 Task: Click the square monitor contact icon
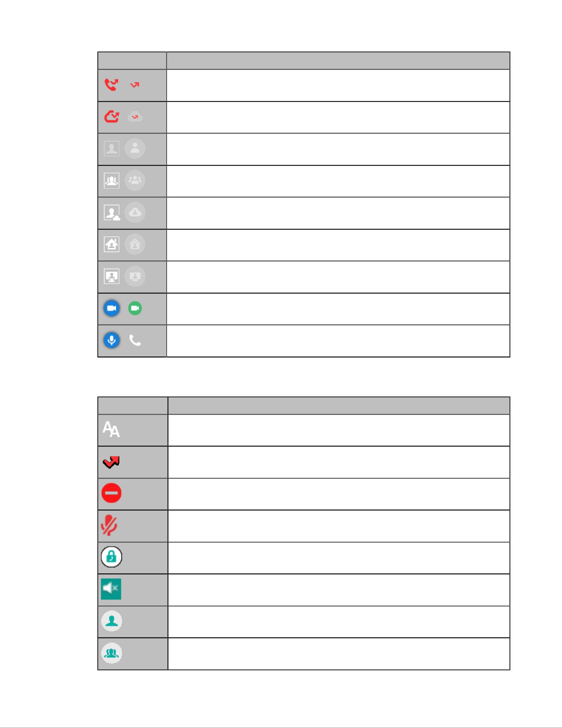[112, 277]
